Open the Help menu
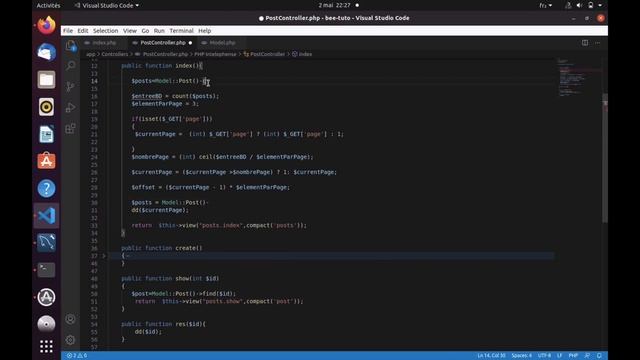The height and width of the screenshot is (360, 640). point(204,31)
